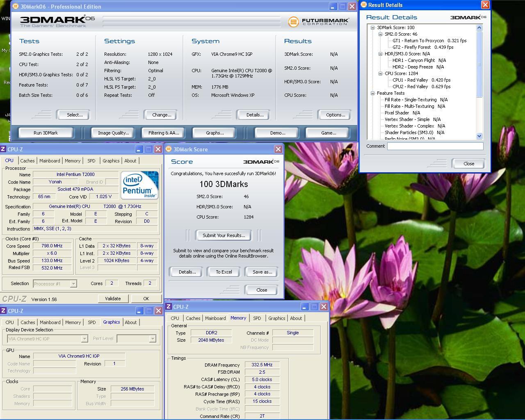Click the top-left CPU-Z window title icon
The width and height of the screenshot is (525, 420).
(x=3, y=149)
